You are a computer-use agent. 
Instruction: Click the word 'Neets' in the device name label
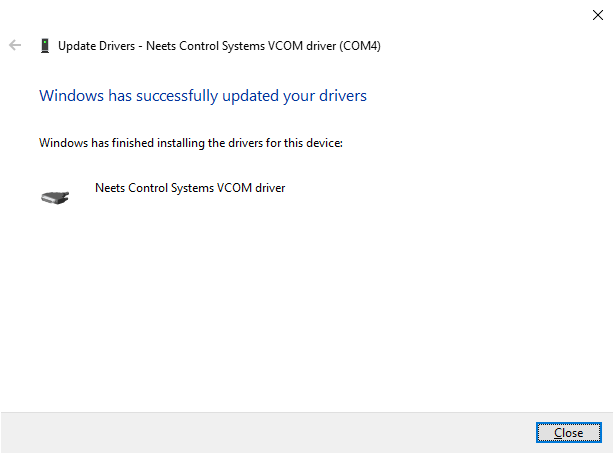coord(110,188)
